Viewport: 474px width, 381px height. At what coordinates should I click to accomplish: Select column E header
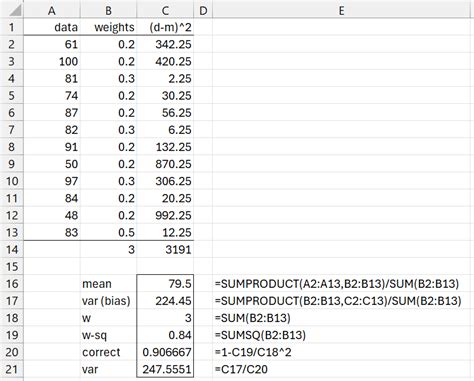(341, 10)
